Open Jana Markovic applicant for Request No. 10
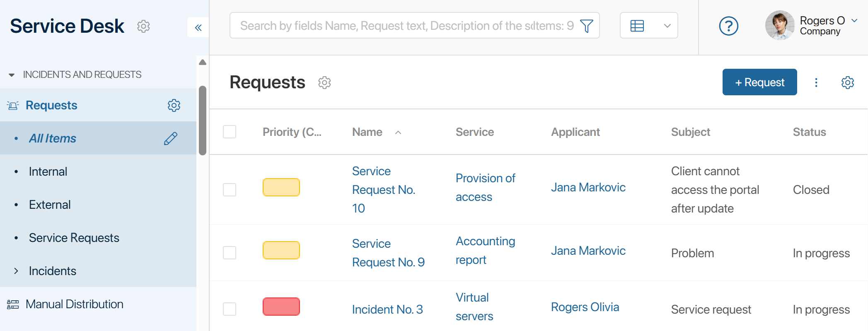Viewport: 868px width, 331px height. [588, 187]
